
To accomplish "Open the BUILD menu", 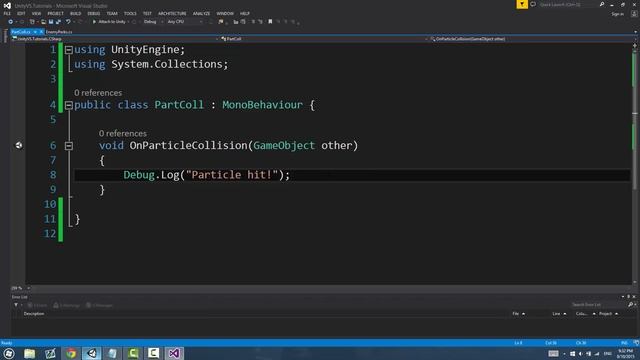I will pos(76,13).
